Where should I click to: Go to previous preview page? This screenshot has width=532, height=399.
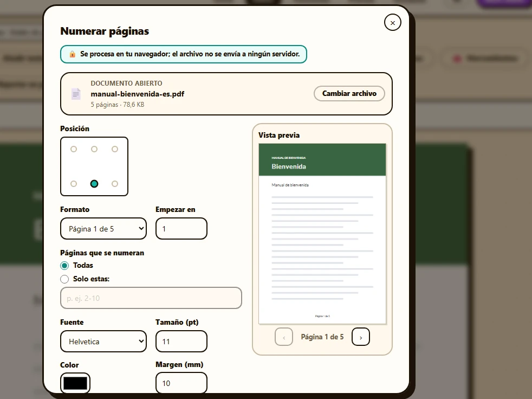[284, 337]
